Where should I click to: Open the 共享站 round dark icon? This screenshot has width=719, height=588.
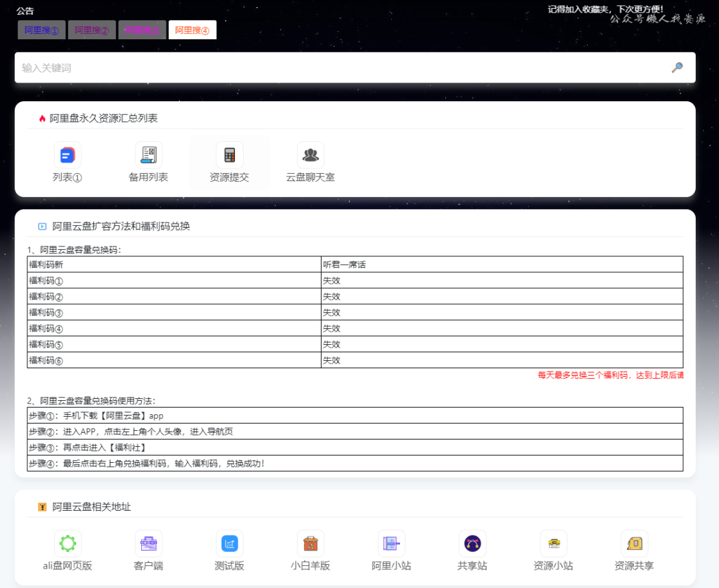pyautogui.click(x=472, y=543)
